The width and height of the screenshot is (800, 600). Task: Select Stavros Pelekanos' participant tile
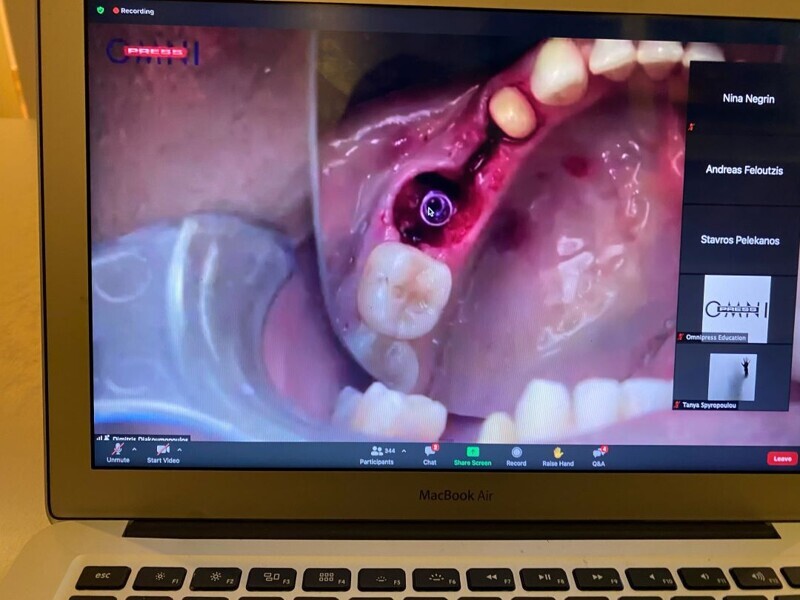738,241
